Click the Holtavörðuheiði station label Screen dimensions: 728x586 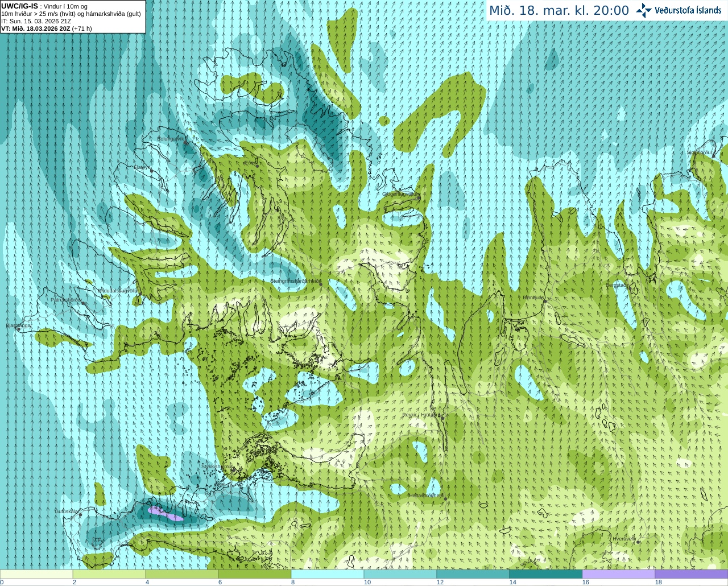(x=427, y=496)
